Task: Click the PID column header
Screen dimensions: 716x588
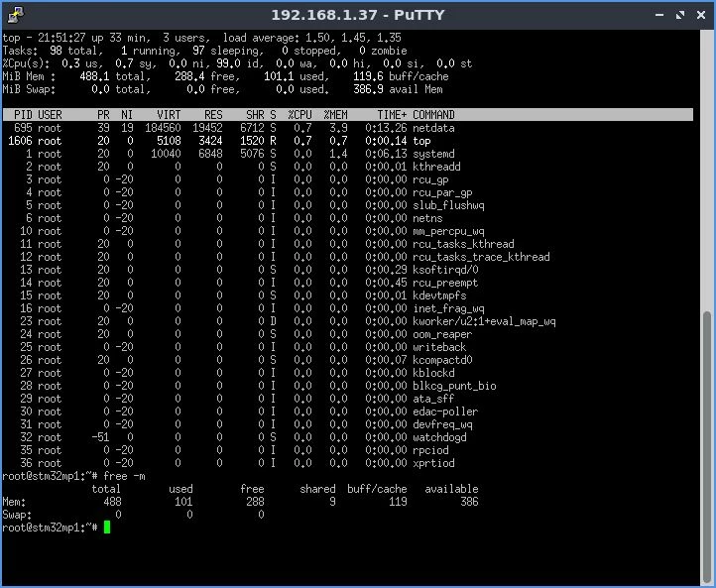Action: (23, 115)
